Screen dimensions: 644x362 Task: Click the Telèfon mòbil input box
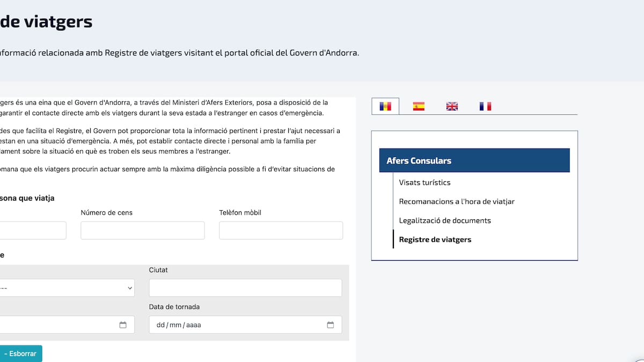coord(281,231)
